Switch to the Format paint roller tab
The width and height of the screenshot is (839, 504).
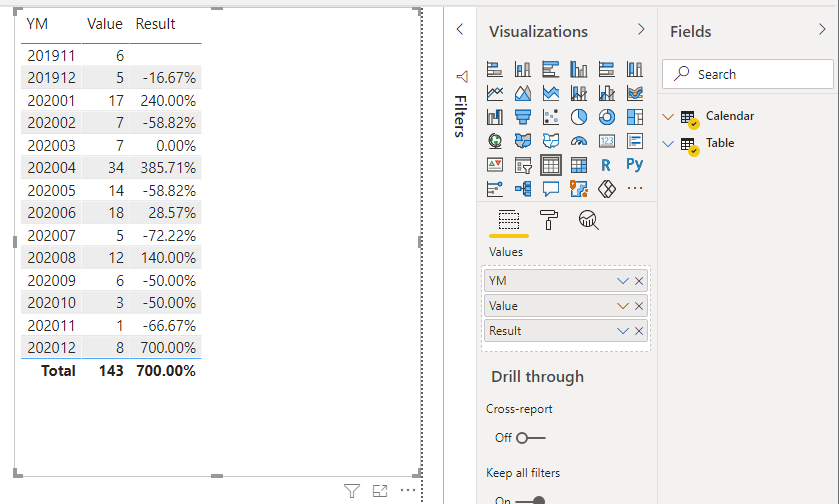click(548, 220)
